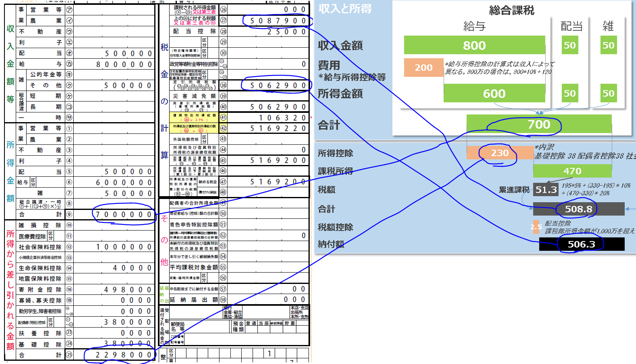Click the 収入と所得 heading

345,9
